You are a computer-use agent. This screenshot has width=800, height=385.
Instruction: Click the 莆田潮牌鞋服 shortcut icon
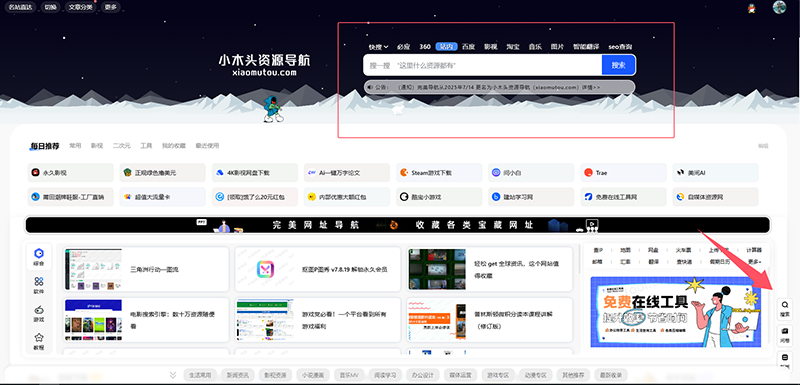35,196
